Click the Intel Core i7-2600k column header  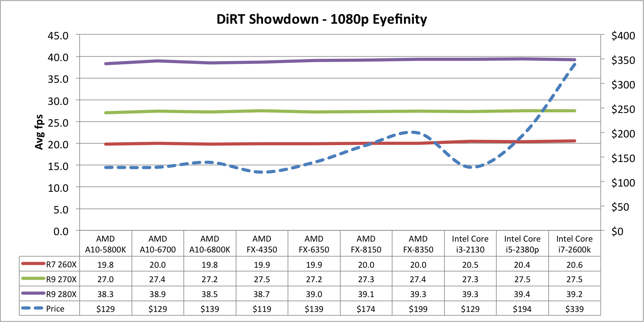point(574,244)
